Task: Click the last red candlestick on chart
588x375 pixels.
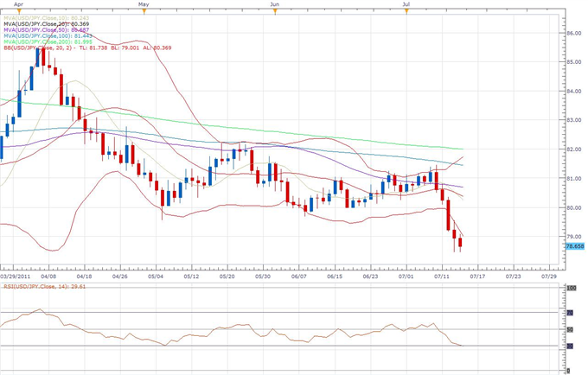Action: click(460, 245)
